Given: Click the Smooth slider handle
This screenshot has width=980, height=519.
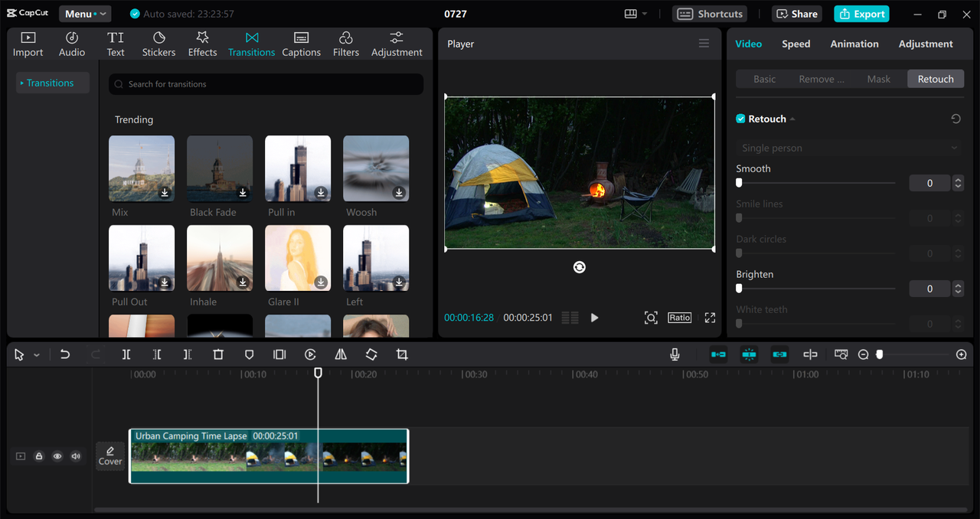Looking at the screenshot, I should (x=739, y=183).
